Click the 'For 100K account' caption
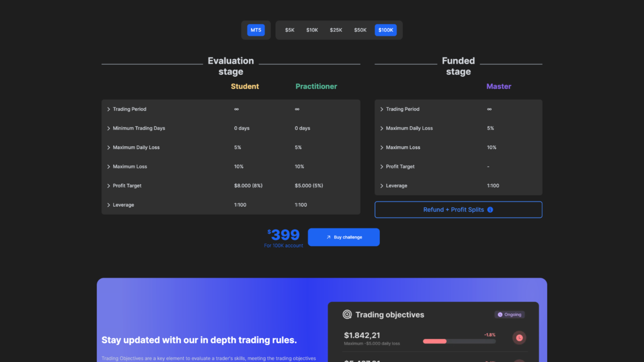The height and width of the screenshot is (362, 644). (x=283, y=246)
